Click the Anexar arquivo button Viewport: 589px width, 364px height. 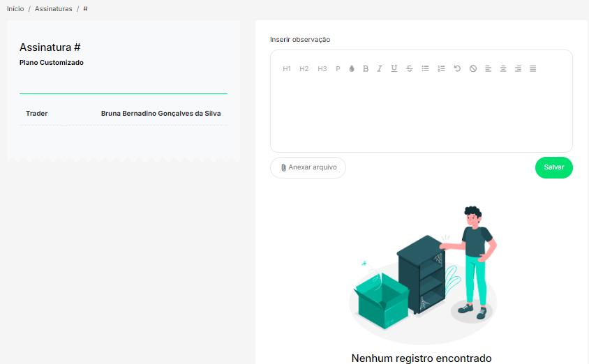coord(308,167)
